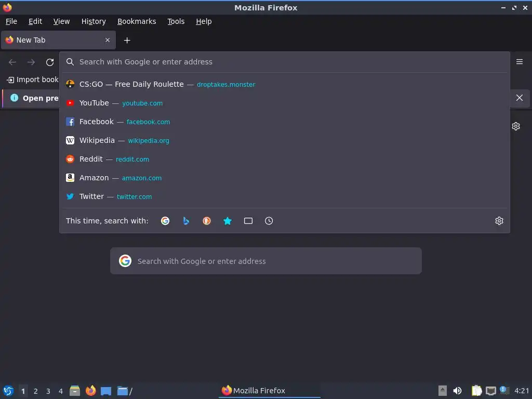Close the New Tab tab

point(108,40)
